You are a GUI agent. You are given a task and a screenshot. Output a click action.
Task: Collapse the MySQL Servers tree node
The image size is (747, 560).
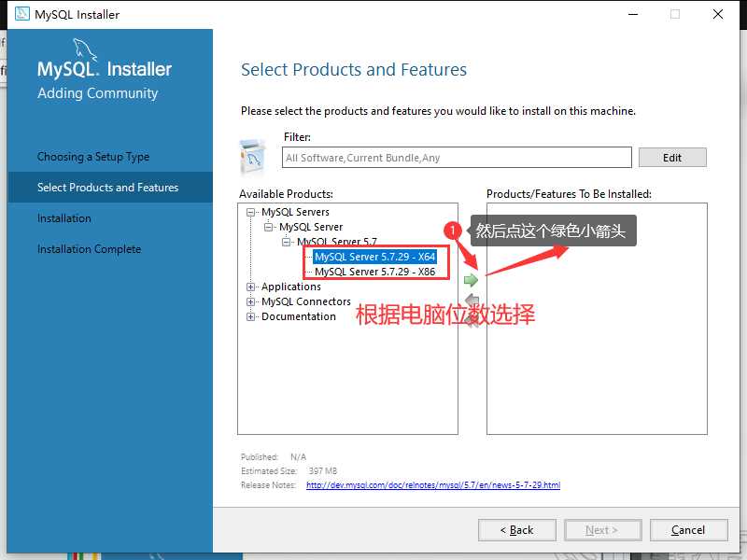[x=250, y=213]
